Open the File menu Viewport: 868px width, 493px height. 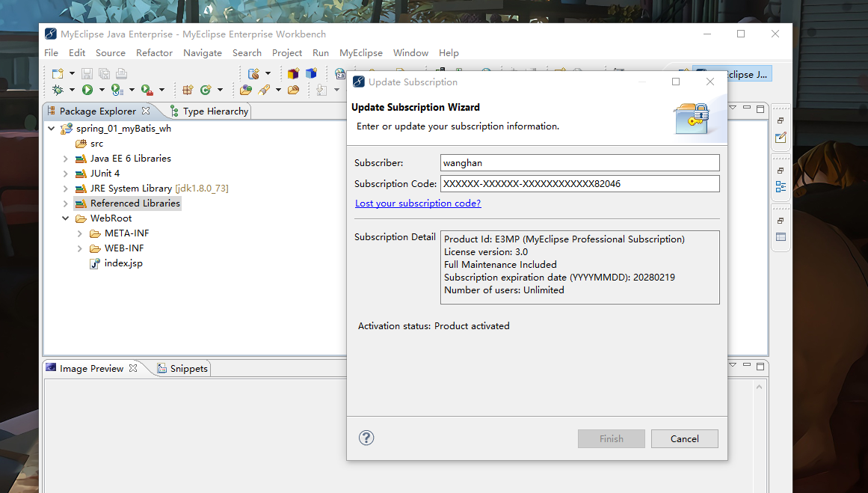point(51,52)
